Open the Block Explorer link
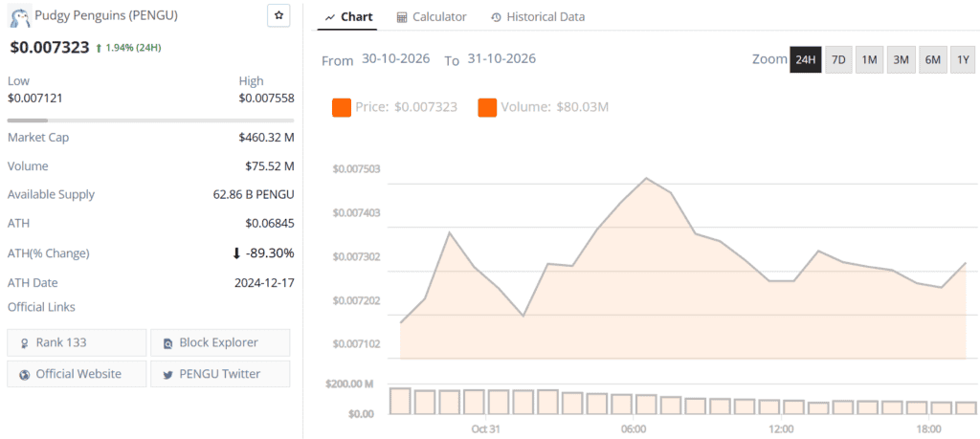The height and width of the screenshot is (439, 980). [220, 342]
